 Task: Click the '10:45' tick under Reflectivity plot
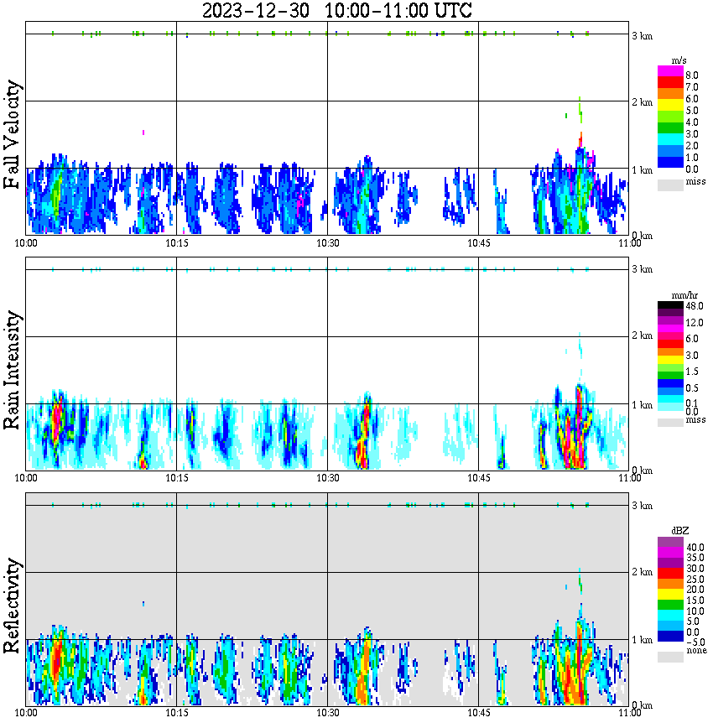479,713
